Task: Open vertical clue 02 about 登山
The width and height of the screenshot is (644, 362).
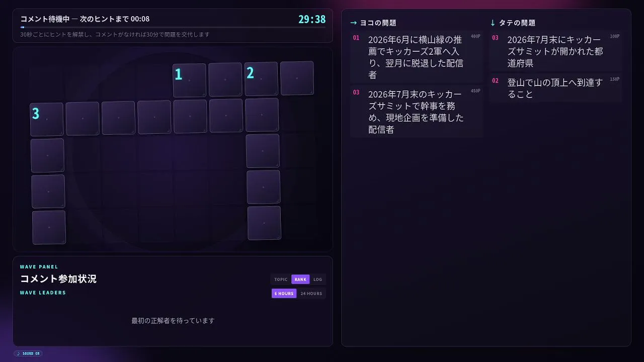Action: [x=555, y=88]
